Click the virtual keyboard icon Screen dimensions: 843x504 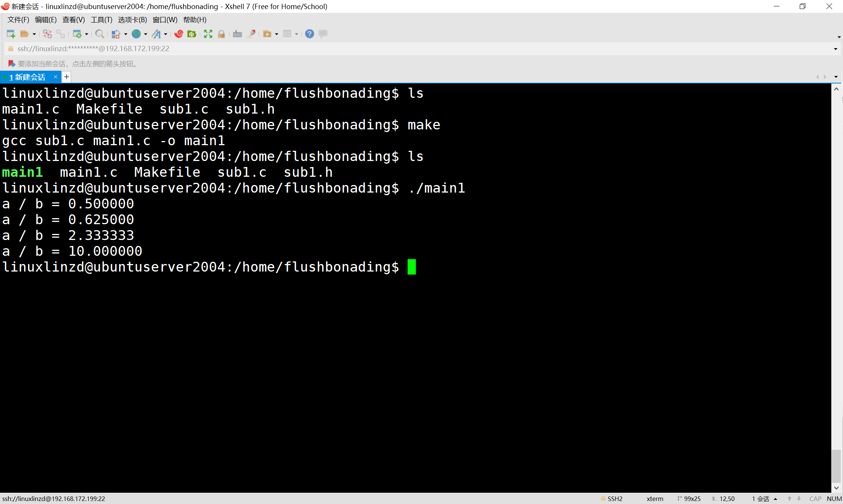point(237,34)
